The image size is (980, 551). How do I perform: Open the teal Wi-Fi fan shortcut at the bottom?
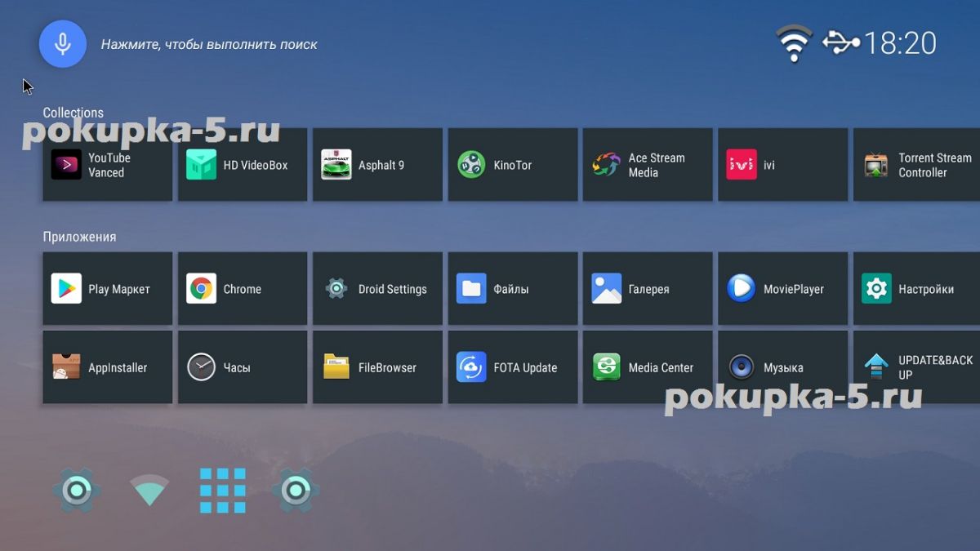tap(149, 491)
